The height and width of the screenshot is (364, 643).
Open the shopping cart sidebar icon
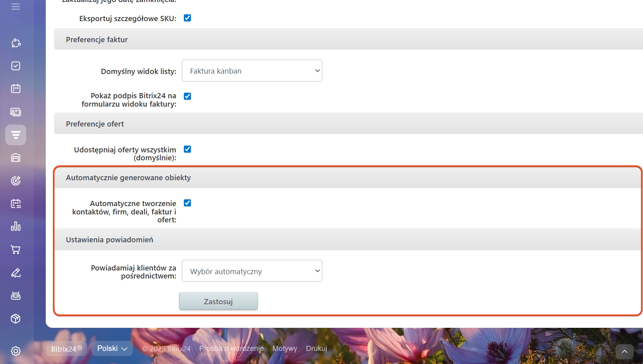[16, 249]
